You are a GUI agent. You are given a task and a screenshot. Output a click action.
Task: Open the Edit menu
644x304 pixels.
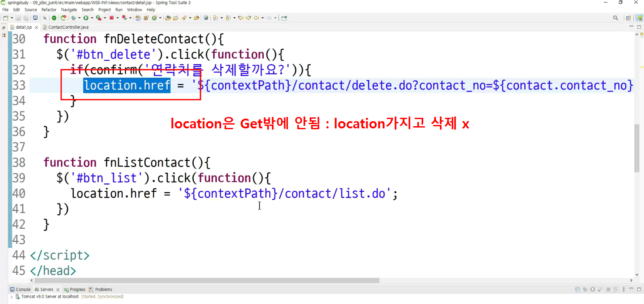16,9
